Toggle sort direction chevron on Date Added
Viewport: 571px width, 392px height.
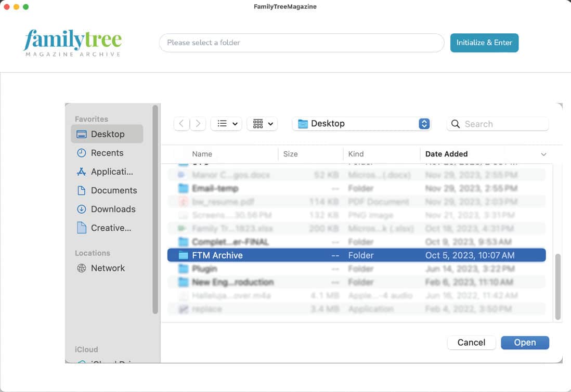click(543, 154)
